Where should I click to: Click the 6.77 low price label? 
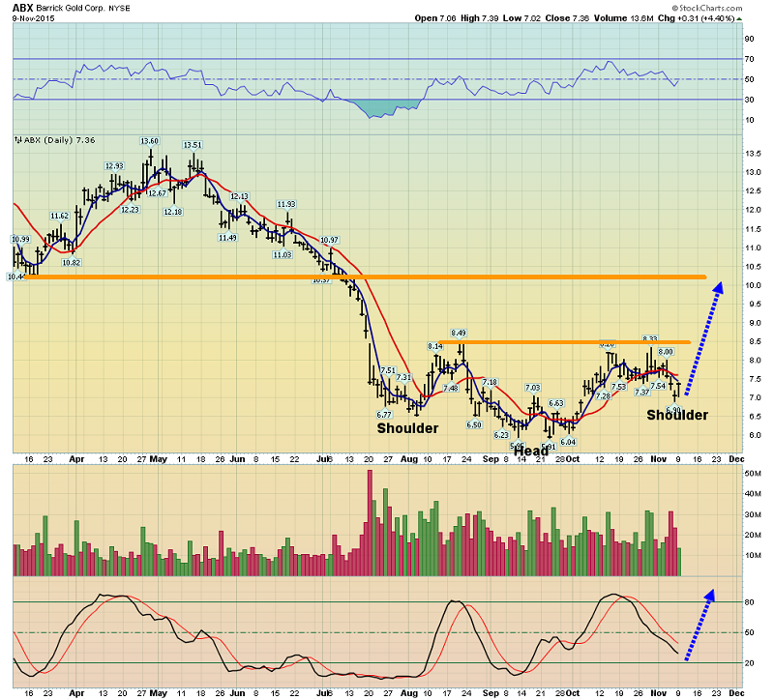384,415
